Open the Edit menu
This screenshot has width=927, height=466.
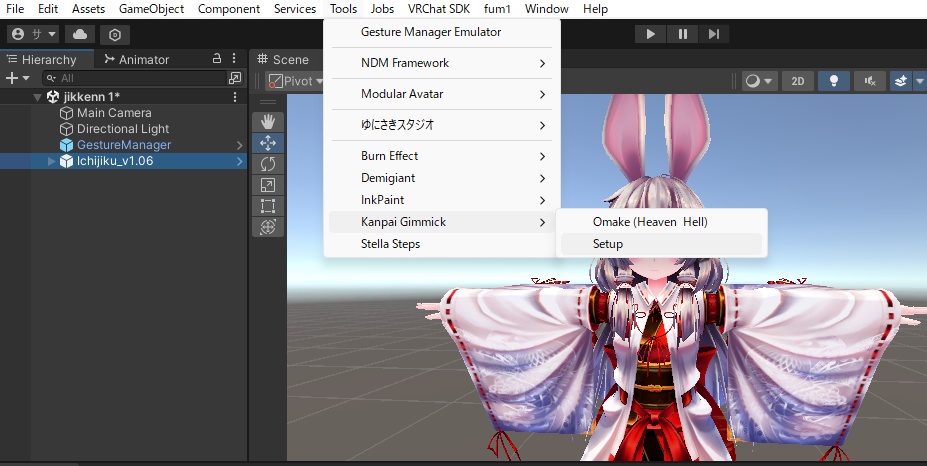pos(48,9)
